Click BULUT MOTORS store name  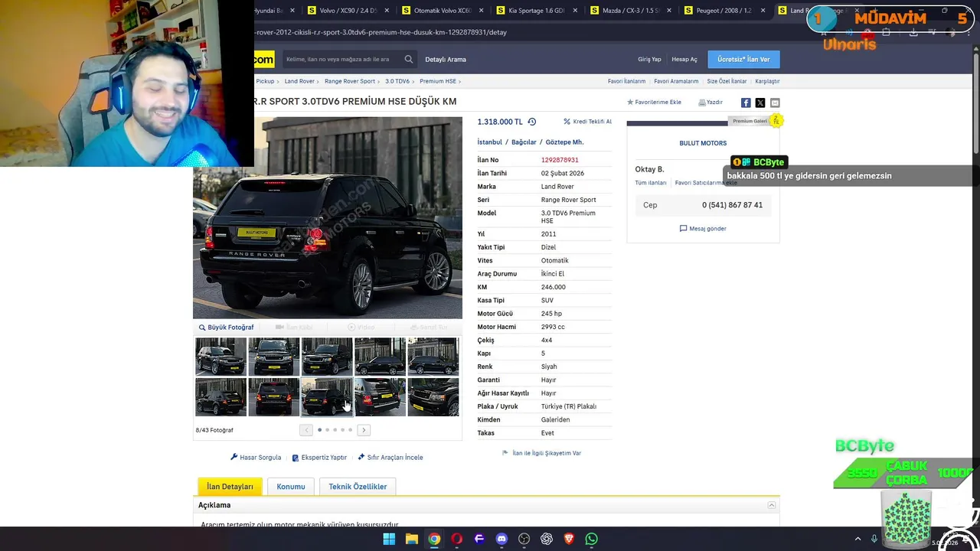tap(703, 143)
